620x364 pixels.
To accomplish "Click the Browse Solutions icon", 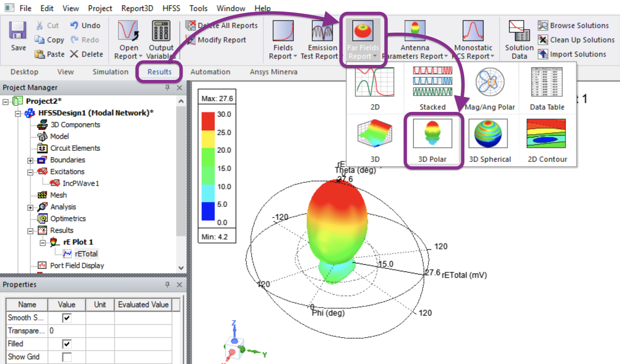I will [543, 25].
